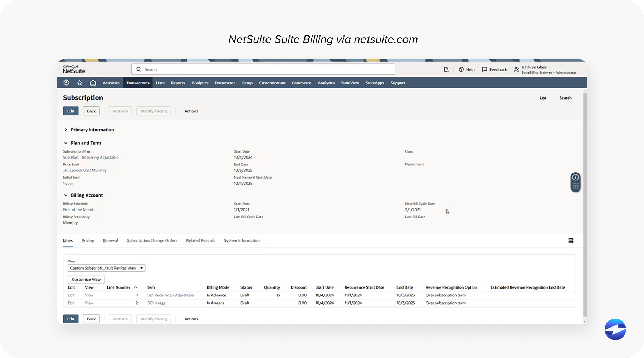
Task: View the SC1 Usage line
Action: click(x=89, y=303)
